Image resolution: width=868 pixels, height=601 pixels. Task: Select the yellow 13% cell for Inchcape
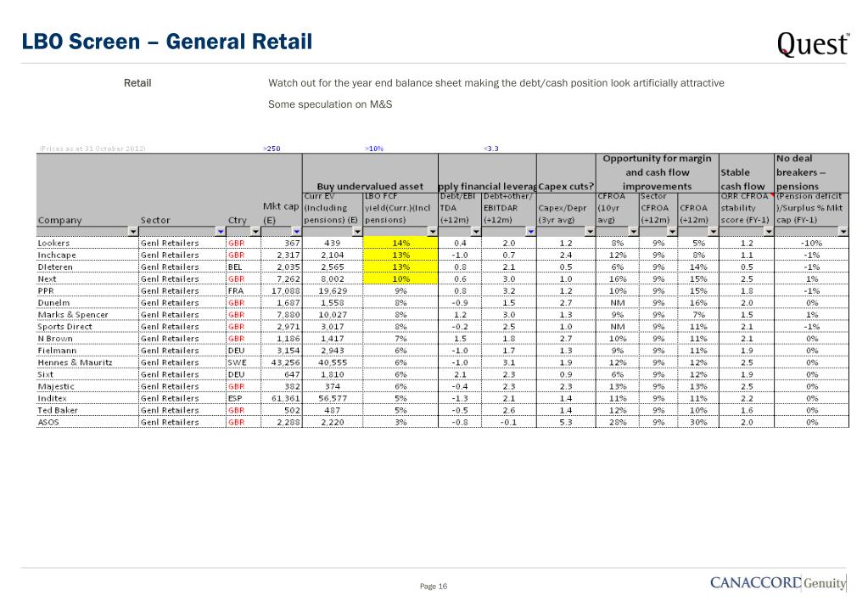400,256
